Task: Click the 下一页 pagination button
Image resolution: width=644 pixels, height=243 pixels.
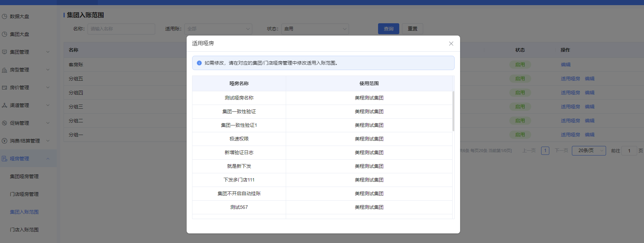Action: [561, 150]
